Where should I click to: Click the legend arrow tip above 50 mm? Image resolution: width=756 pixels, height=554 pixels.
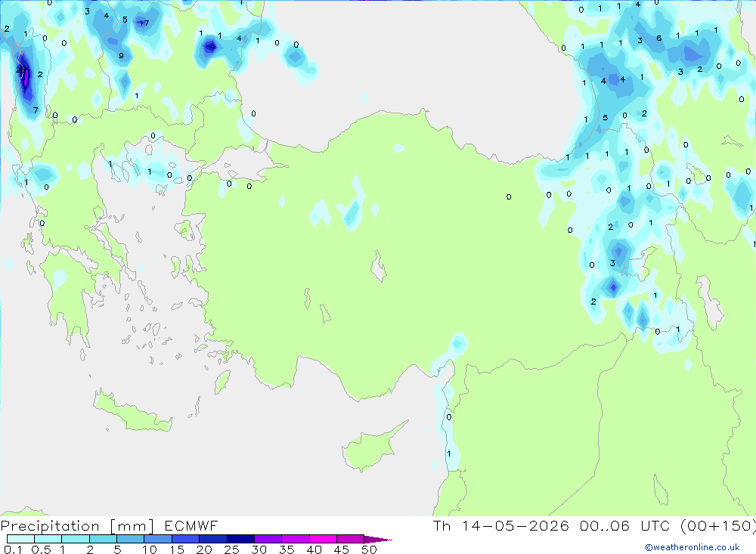pyautogui.click(x=379, y=540)
